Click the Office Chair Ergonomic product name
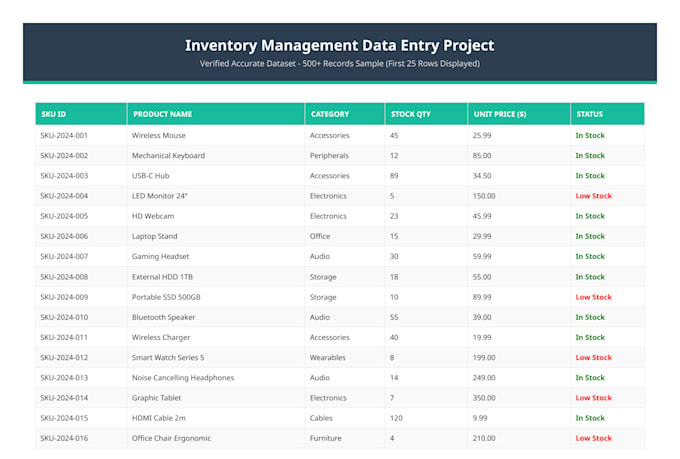Image resolution: width=680 pixels, height=459 pixels. (x=171, y=438)
